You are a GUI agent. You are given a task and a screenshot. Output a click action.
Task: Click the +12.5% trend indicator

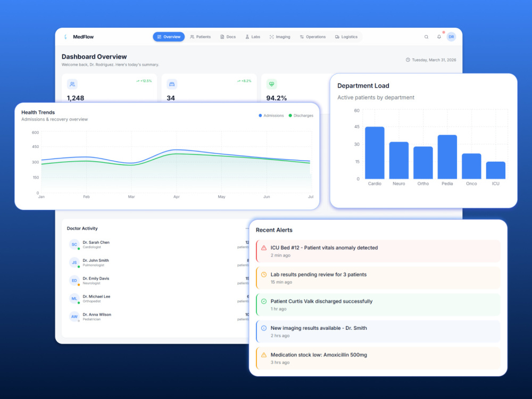tap(144, 81)
